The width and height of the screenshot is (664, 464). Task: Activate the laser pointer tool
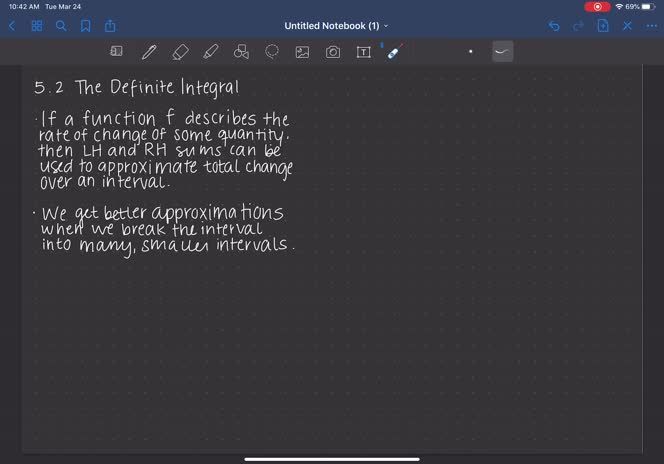394,52
